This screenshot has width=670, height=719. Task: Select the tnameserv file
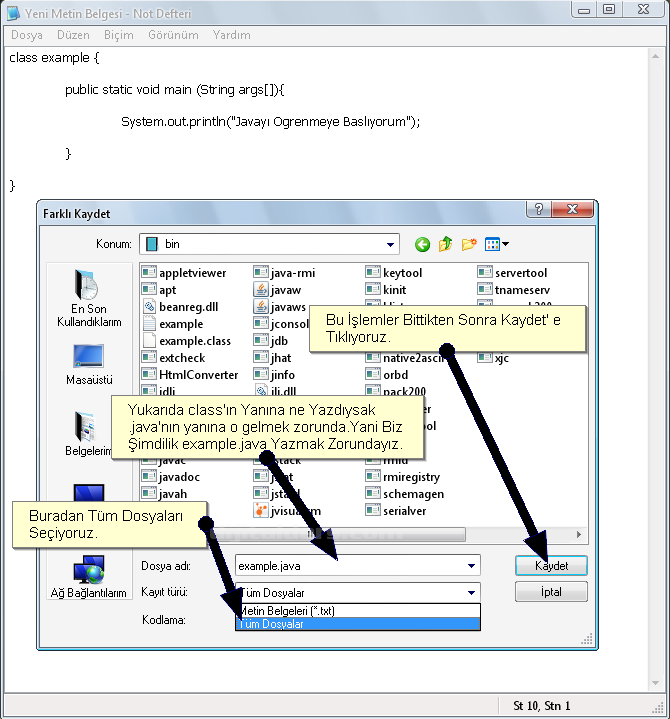tap(514, 290)
